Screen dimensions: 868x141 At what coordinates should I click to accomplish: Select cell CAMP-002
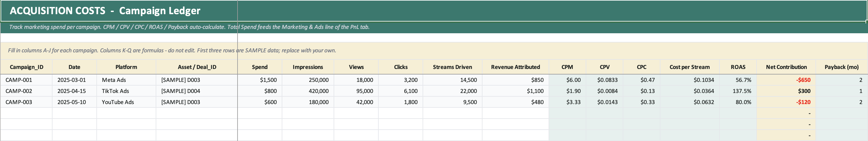click(x=26, y=91)
